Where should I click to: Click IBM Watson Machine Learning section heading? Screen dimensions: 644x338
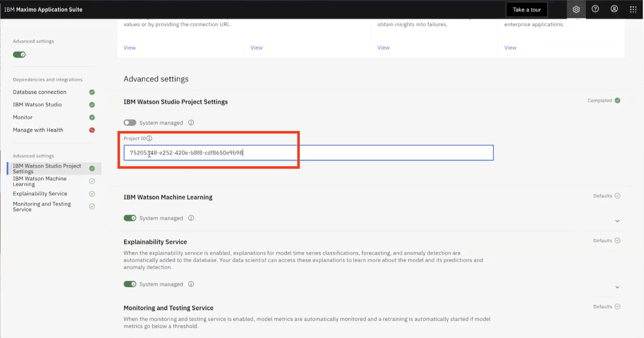coord(168,197)
